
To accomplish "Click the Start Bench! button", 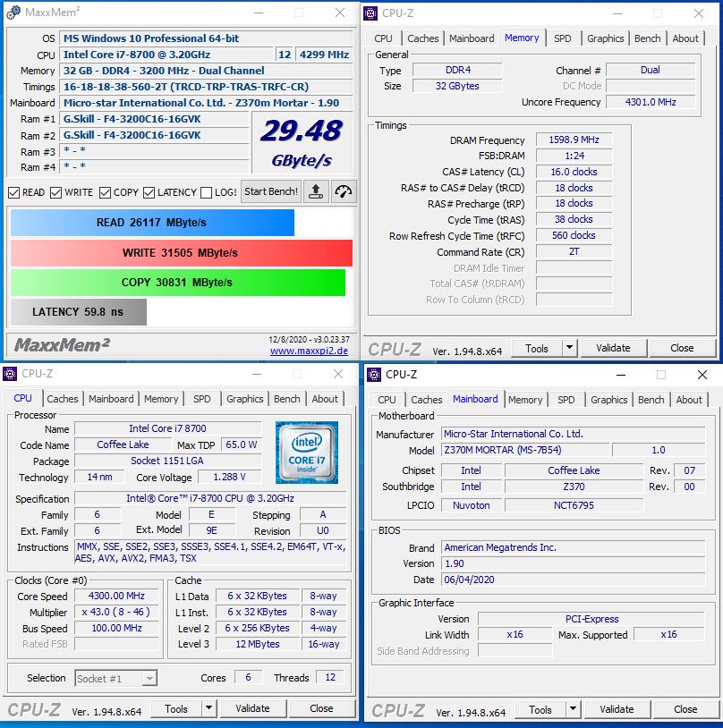I will (271, 191).
